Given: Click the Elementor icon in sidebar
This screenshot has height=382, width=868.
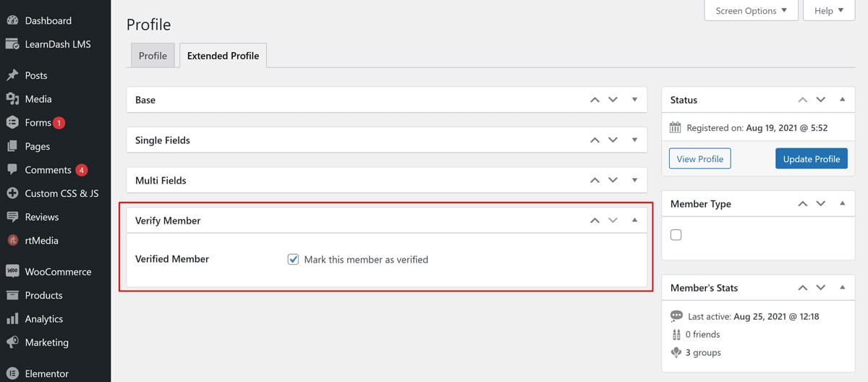Looking at the screenshot, I should click(x=12, y=374).
